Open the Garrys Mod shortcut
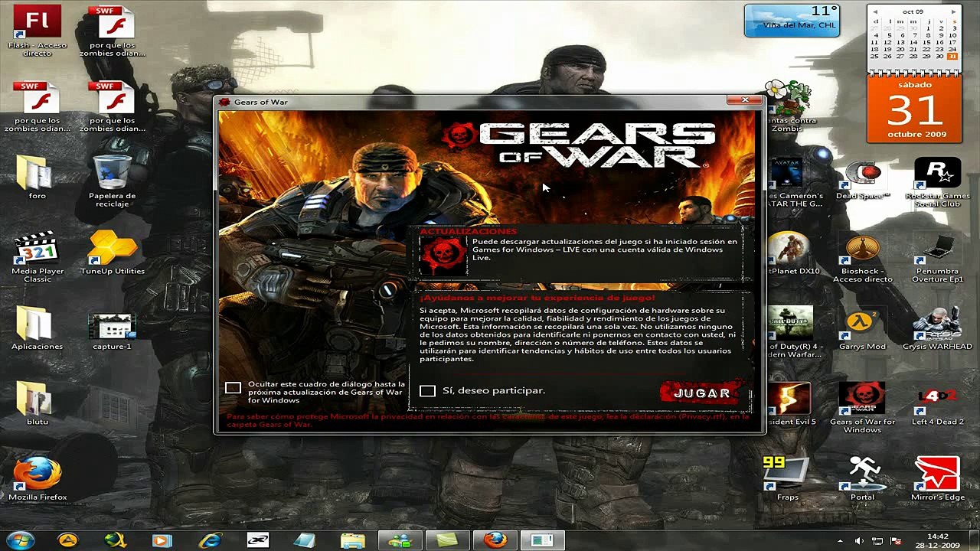980x551 pixels. point(863,330)
